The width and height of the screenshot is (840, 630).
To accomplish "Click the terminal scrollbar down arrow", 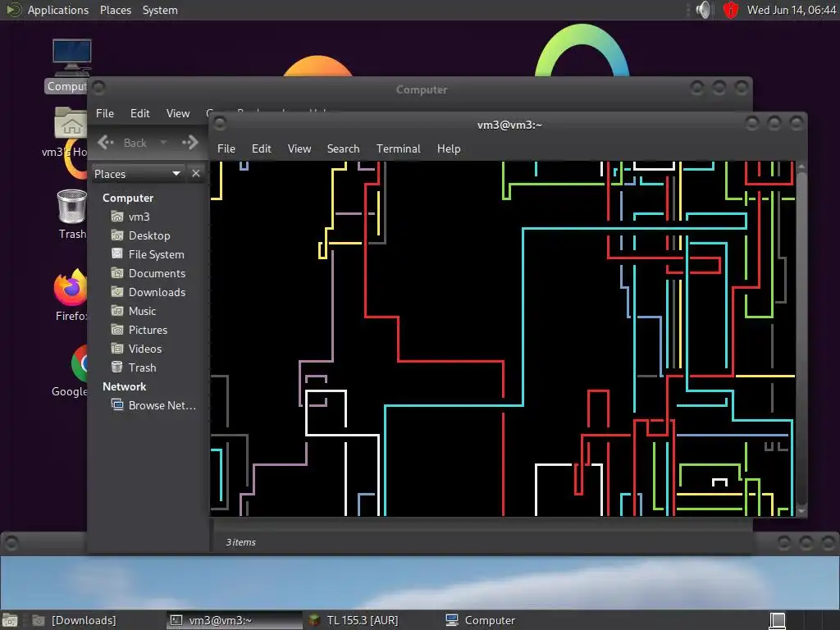I will [x=801, y=511].
